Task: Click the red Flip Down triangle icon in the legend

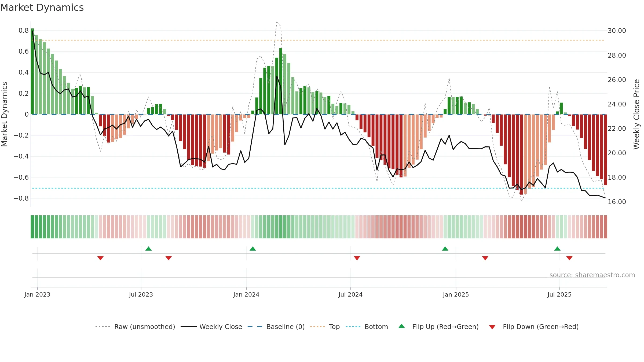Action: tap(492, 327)
